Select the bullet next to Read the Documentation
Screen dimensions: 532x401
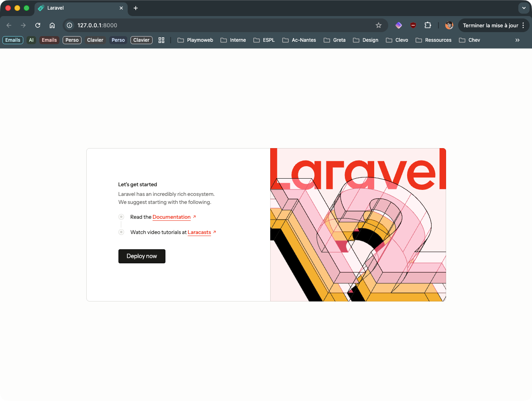[x=121, y=217]
